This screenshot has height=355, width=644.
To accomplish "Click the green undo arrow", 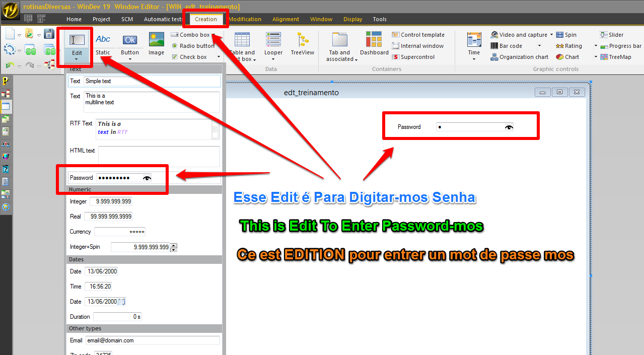I will coord(10,65).
